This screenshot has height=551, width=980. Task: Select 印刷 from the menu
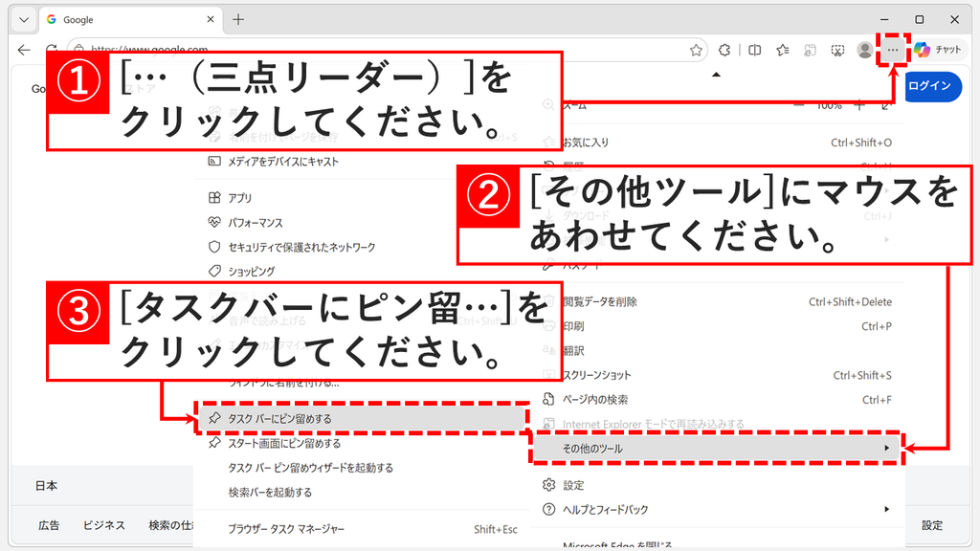point(717,326)
